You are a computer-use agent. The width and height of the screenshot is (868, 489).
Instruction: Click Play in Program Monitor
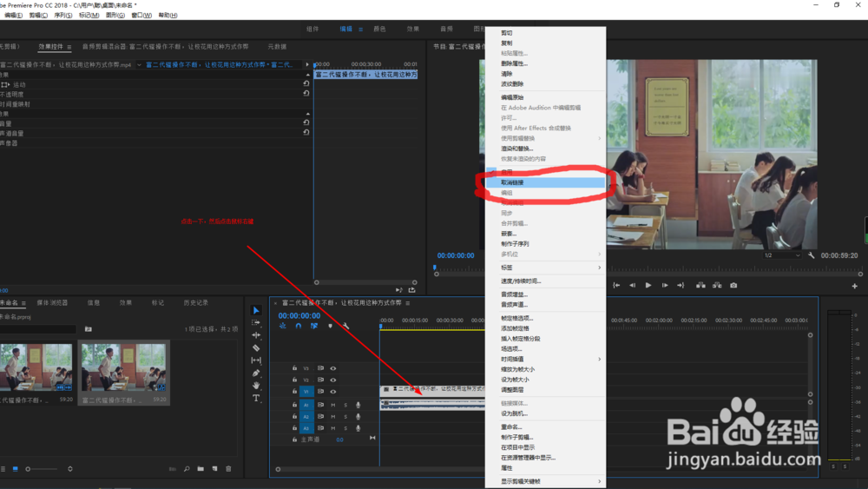tap(648, 285)
